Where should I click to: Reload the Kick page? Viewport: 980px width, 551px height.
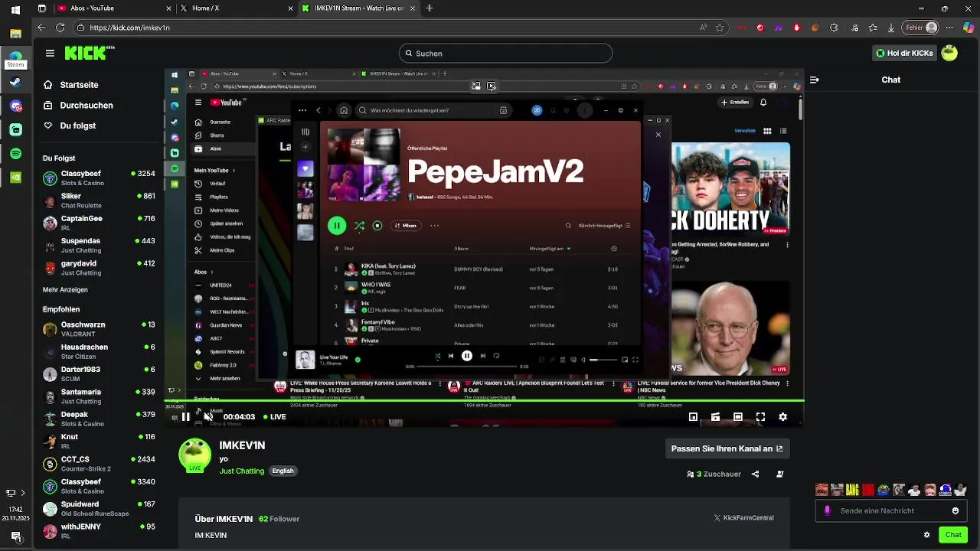60,28
